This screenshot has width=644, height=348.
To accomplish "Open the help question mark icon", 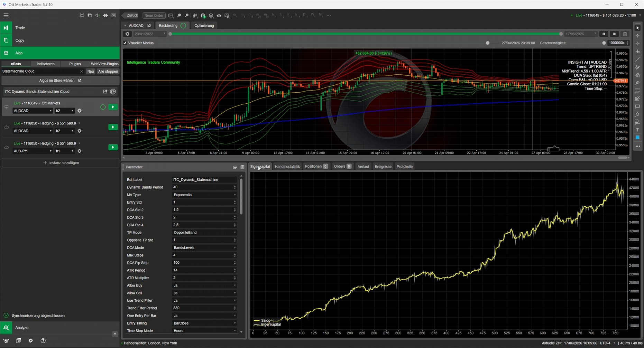I will (x=43, y=341).
